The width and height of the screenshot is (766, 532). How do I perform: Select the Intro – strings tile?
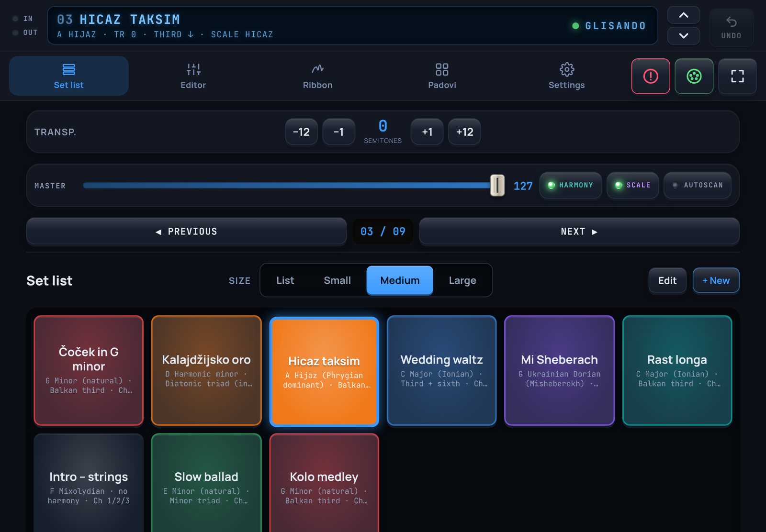pyautogui.click(x=89, y=483)
